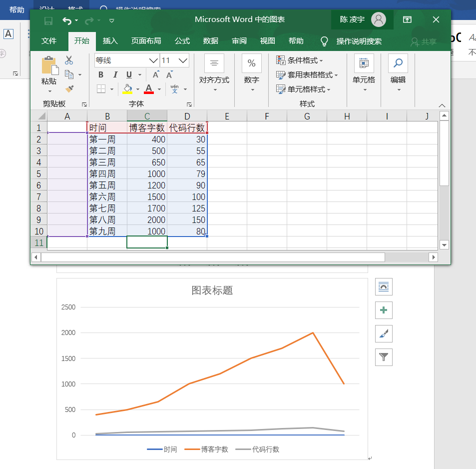Open font name combo box 等线
This screenshot has width=476, height=469.
(126, 60)
